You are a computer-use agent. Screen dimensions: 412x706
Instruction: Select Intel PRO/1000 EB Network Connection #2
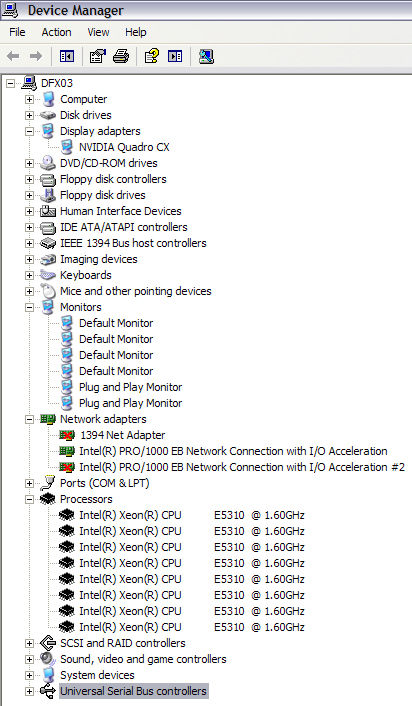[x=242, y=467]
